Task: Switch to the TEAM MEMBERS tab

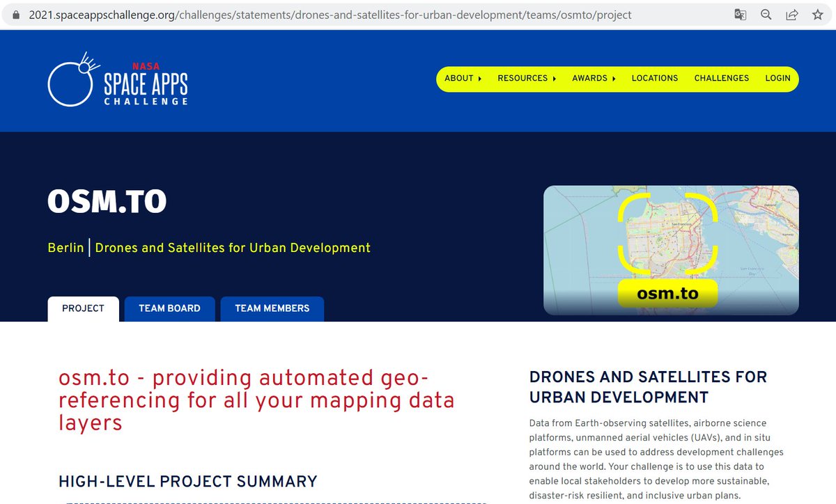Action: (x=272, y=308)
